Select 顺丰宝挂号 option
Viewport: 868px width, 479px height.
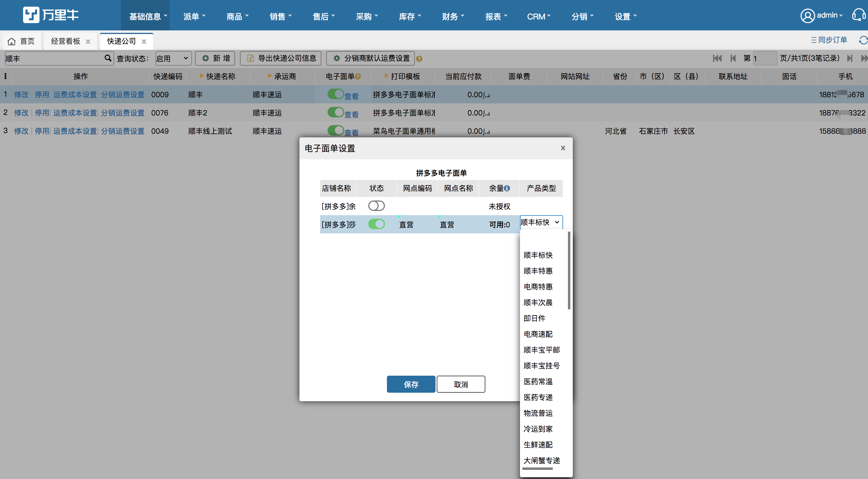pyautogui.click(x=542, y=366)
